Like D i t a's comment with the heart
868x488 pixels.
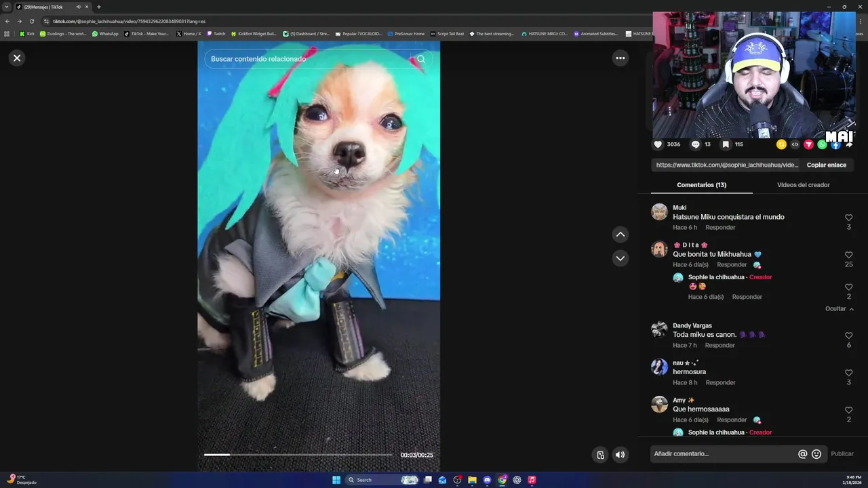coord(848,255)
